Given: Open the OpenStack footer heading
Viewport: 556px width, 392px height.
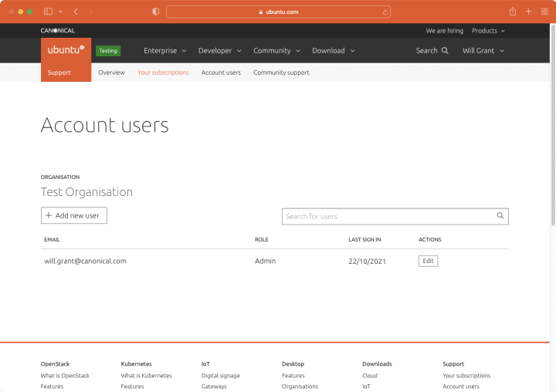Looking at the screenshot, I should [55, 364].
